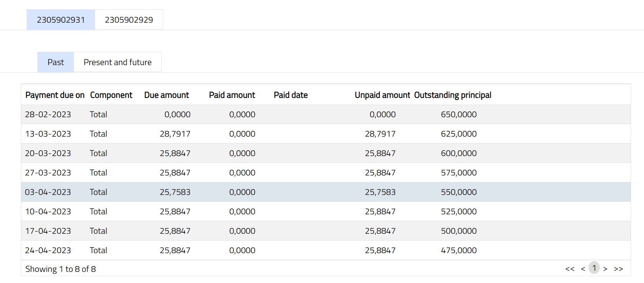
Task: Go to next page with > button
Action: tap(605, 269)
